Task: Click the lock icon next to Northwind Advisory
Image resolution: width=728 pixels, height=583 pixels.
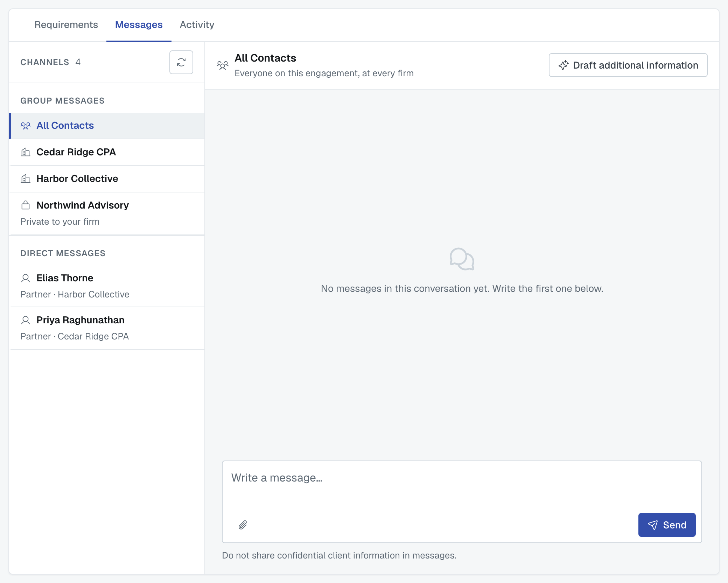Action: click(26, 205)
